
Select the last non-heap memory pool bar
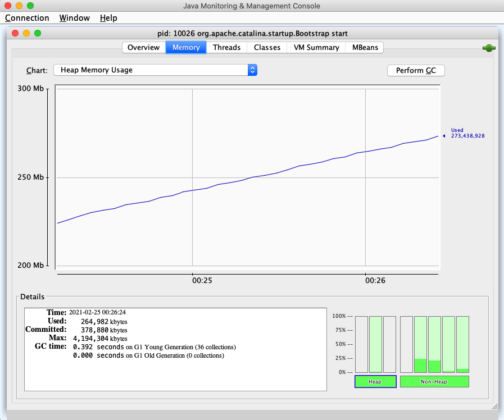462,344
